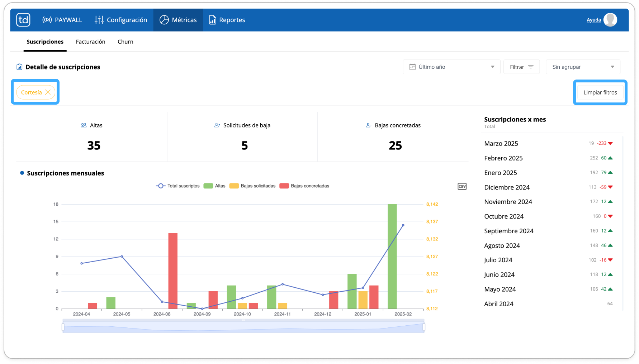Open the Filtrar filter menu
Image resolution: width=639 pixels, height=364 pixels.
(521, 67)
